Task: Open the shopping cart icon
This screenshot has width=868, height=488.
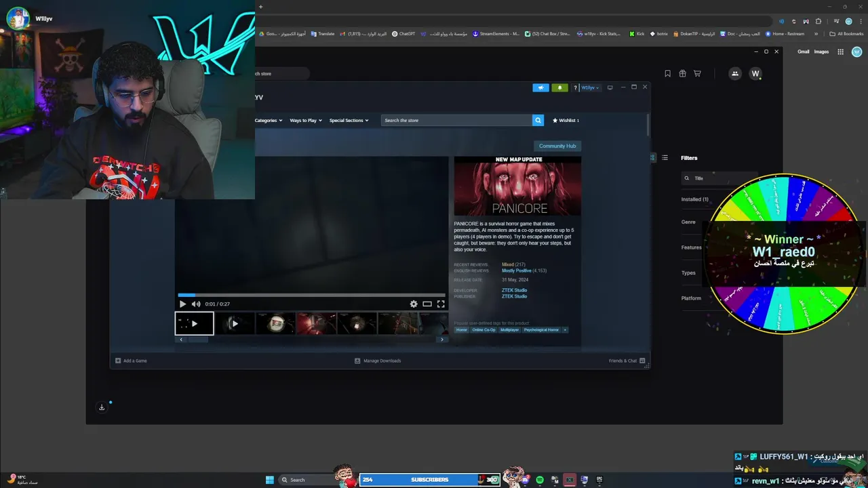Action: coord(697,73)
